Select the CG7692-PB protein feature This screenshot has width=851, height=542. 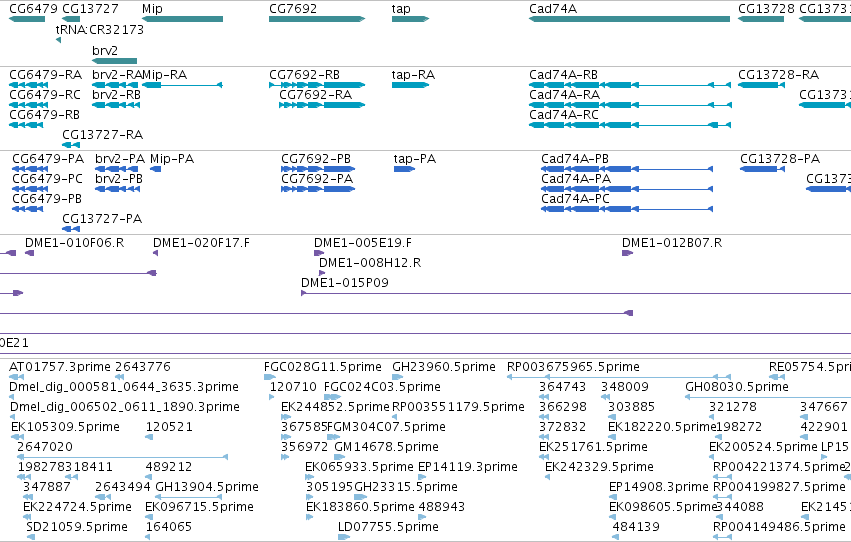coord(318,169)
